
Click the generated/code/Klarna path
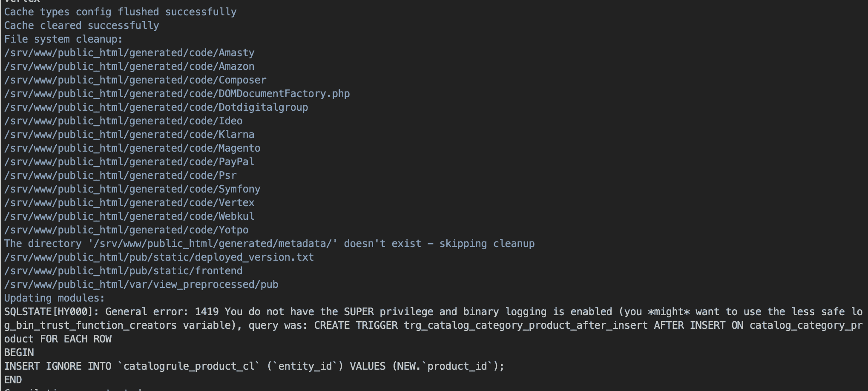[129, 135]
